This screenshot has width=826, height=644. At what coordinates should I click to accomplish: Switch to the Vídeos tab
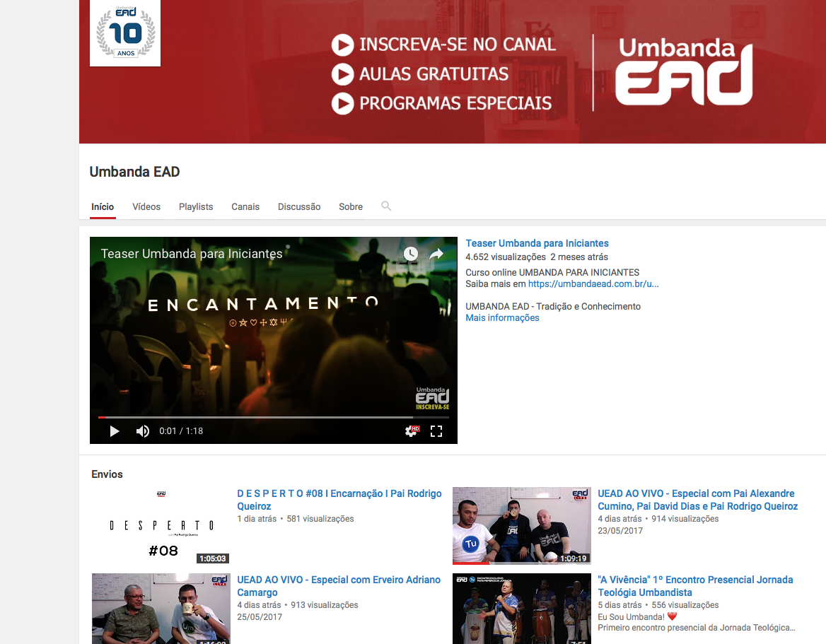(x=146, y=207)
